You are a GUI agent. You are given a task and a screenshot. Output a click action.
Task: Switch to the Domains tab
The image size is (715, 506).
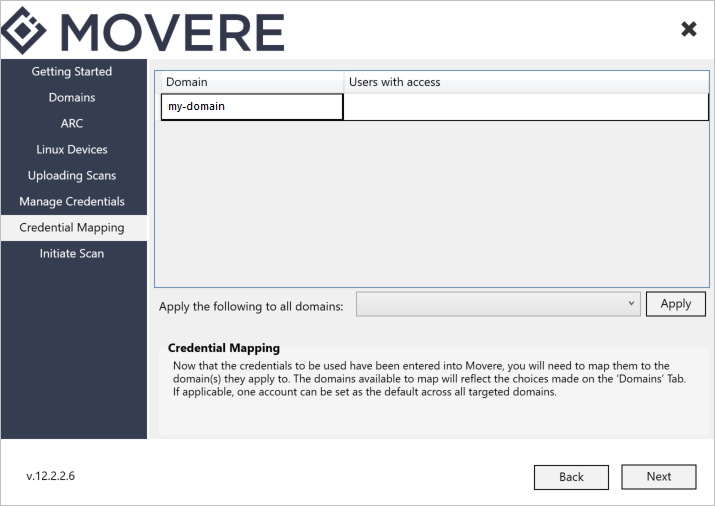click(72, 98)
